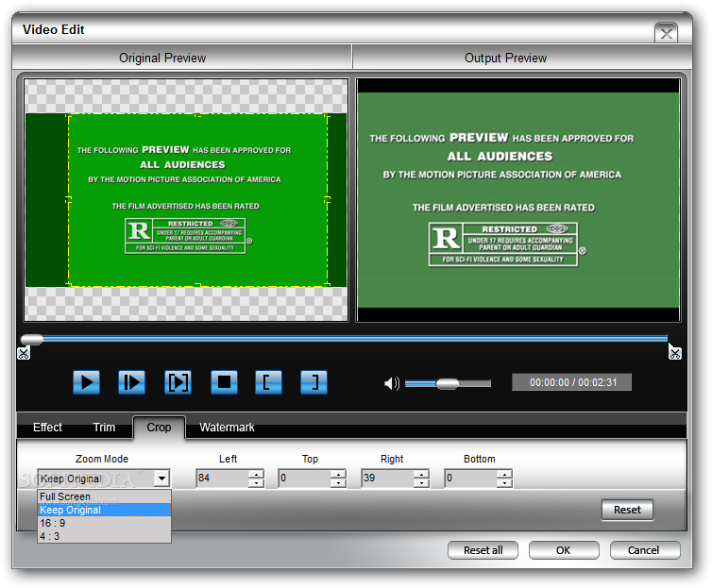Image resolution: width=712 pixels, height=588 pixels.
Task: Choose Full Screen zoom mode
Action: tap(104, 496)
